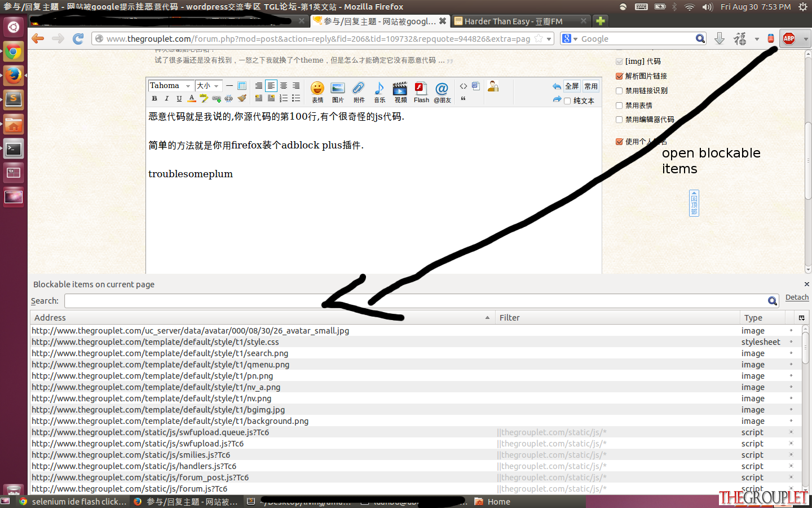
Task: Open Terminal from Ubuntu launcher
Action: point(14,149)
